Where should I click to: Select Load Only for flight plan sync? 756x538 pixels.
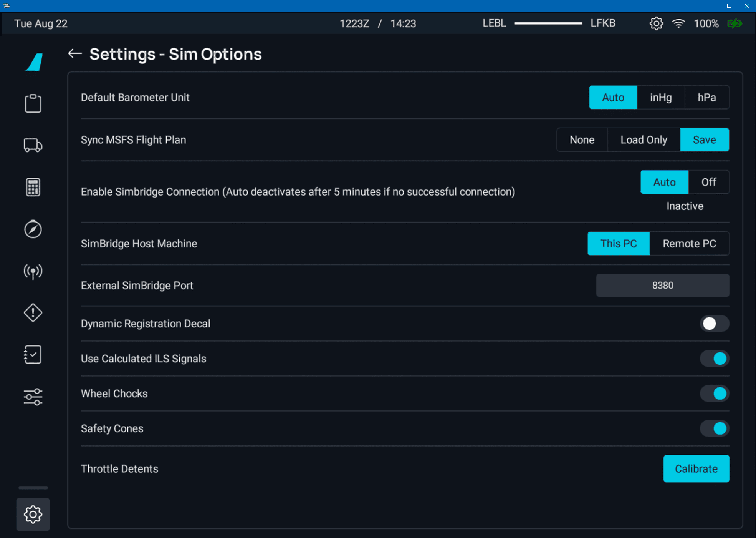pyautogui.click(x=644, y=140)
